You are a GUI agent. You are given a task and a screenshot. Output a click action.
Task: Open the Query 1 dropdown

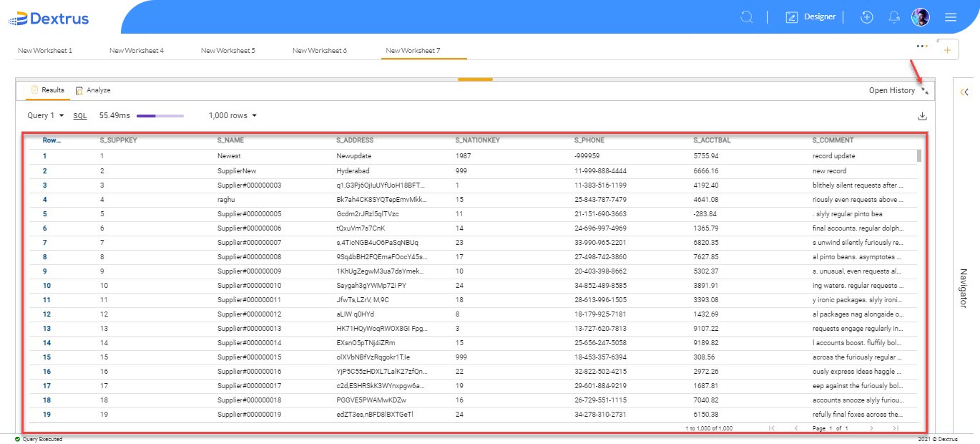(x=46, y=115)
